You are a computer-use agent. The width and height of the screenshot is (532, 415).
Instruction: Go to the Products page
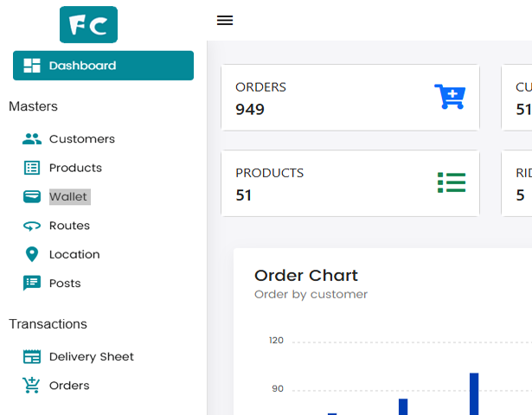pos(75,168)
